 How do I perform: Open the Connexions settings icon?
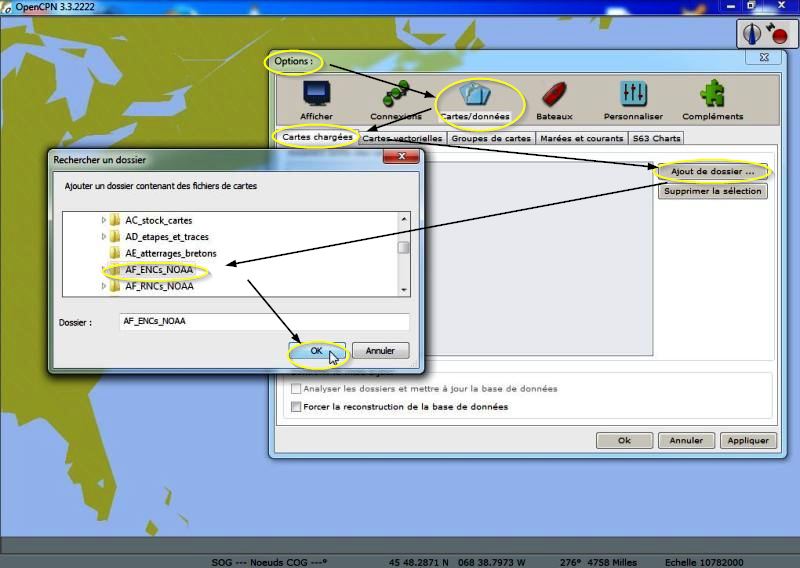coord(396,94)
